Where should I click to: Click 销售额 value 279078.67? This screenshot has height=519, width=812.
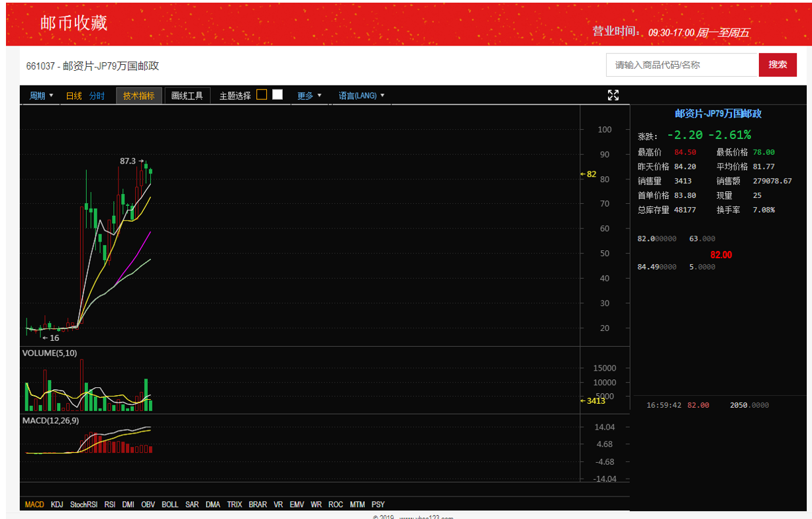[772, 181]
